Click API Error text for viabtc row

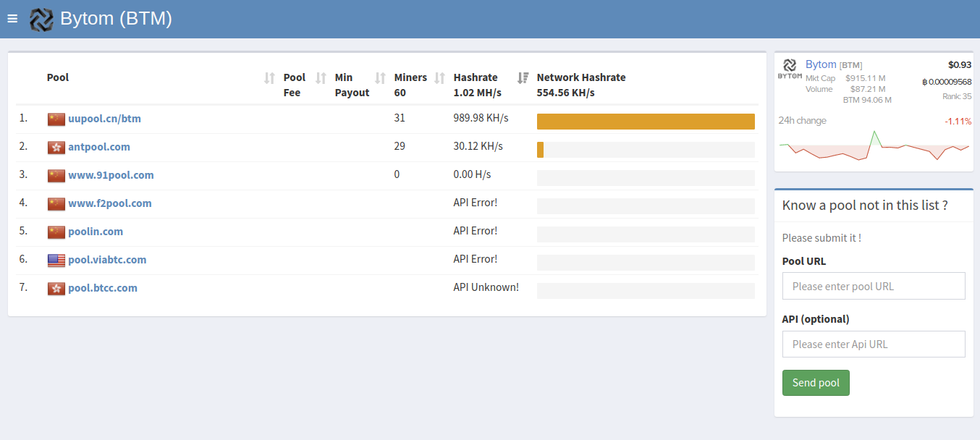[476, 259]
